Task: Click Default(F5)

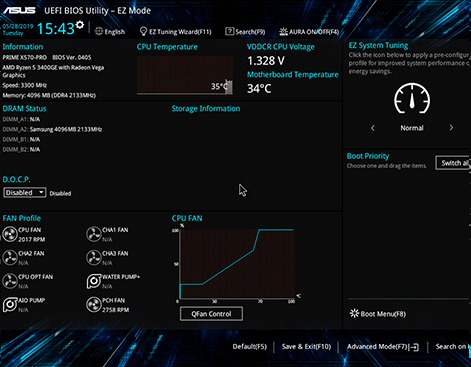Action: point(250,347)
